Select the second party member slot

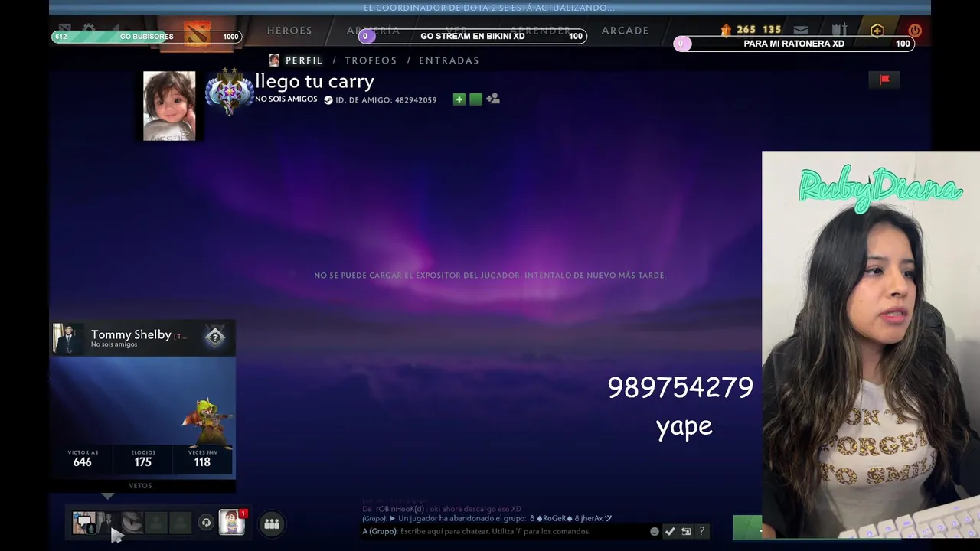[108, 523]
